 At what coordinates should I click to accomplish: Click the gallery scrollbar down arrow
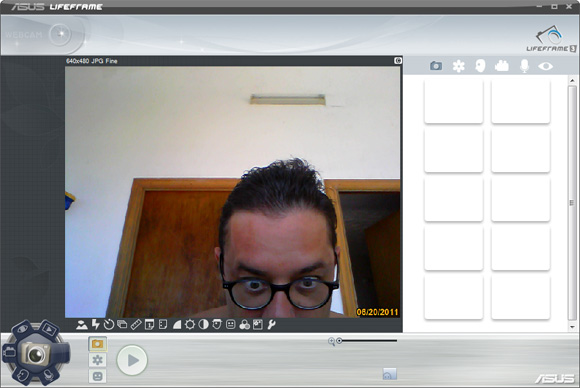coord(572,327)
